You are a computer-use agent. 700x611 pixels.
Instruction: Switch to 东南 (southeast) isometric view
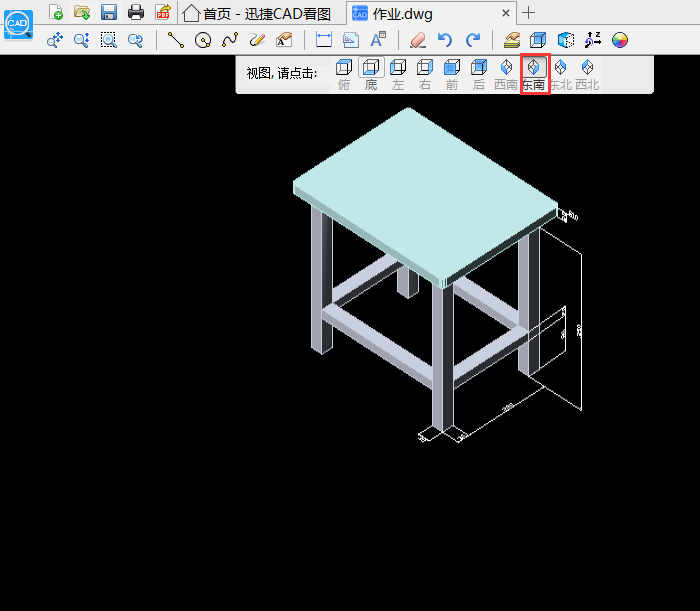pos(534,74)
